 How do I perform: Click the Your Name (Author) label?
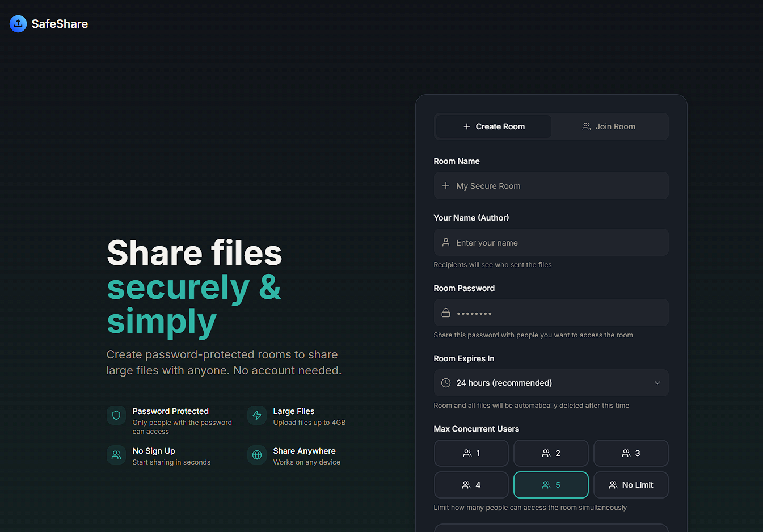pos(471,218)
